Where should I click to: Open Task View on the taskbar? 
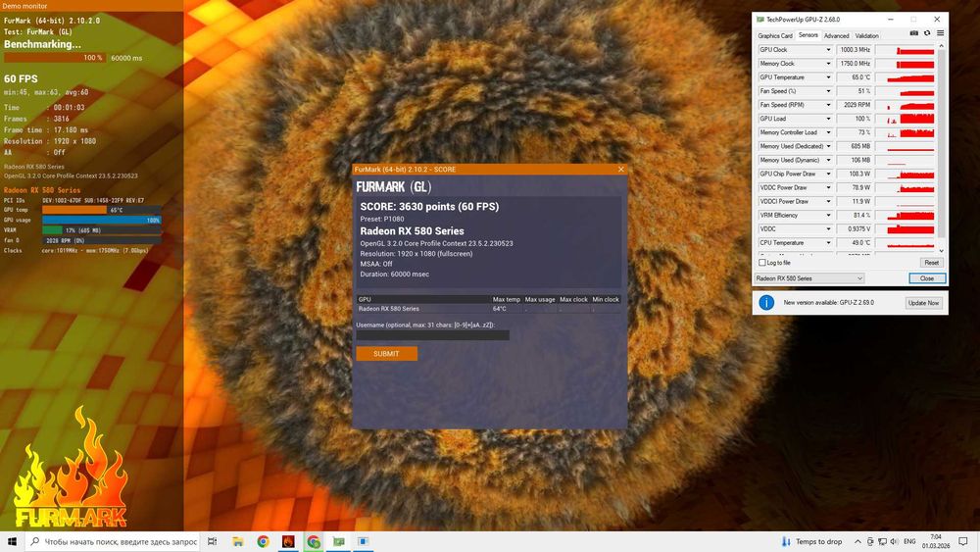pyautogui.click(x=212, y=541)
